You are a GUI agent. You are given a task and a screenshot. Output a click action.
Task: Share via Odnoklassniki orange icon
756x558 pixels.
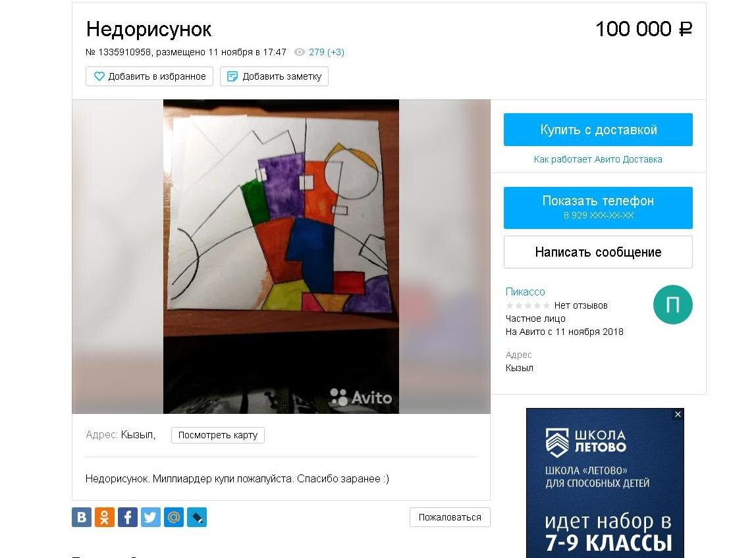pyautogui.click(x=105, y=517)
